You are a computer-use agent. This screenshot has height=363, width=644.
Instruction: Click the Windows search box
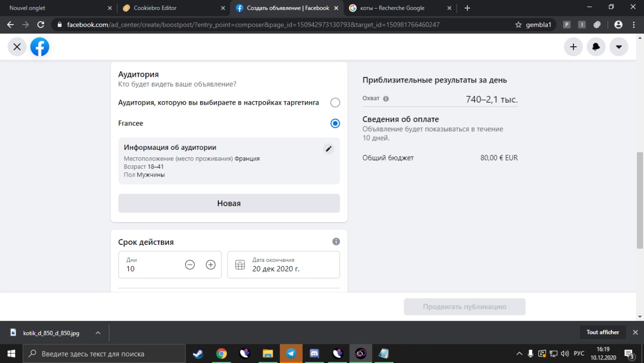104,353
